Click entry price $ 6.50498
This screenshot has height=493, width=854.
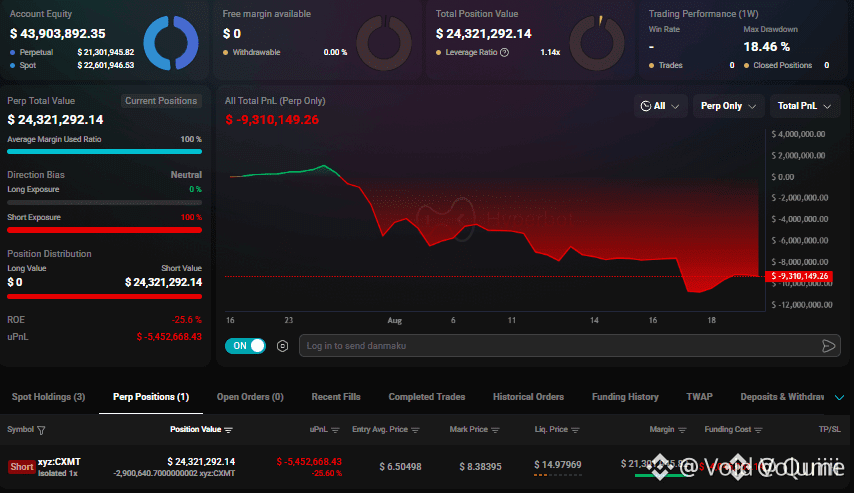[x=400, y=467]
